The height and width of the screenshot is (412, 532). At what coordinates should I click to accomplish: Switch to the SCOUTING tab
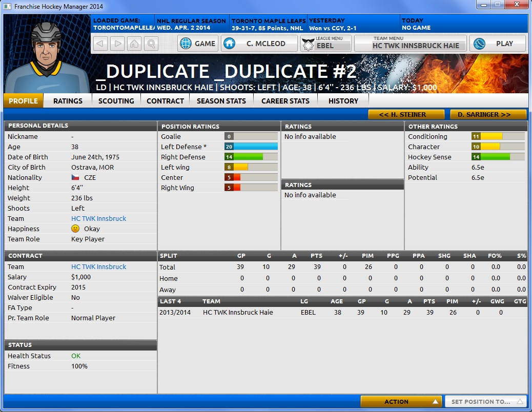(x=116, y=101)
